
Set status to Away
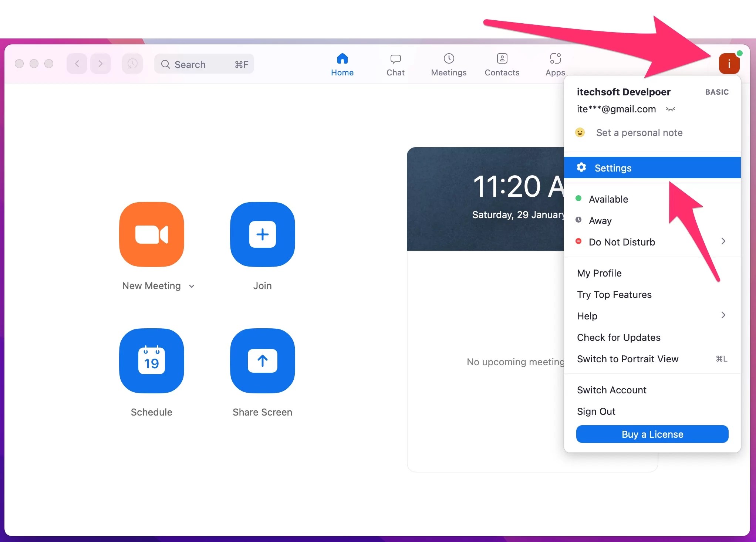600,220
